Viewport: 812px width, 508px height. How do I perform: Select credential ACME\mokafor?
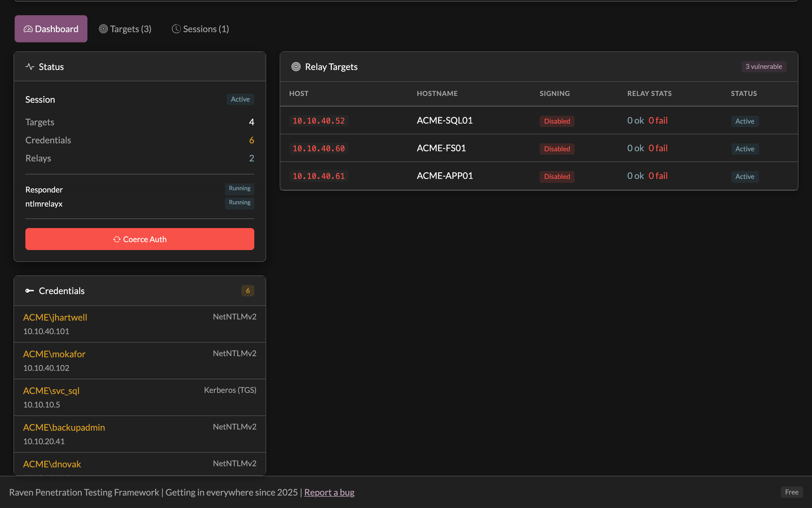tap(140, 361)
